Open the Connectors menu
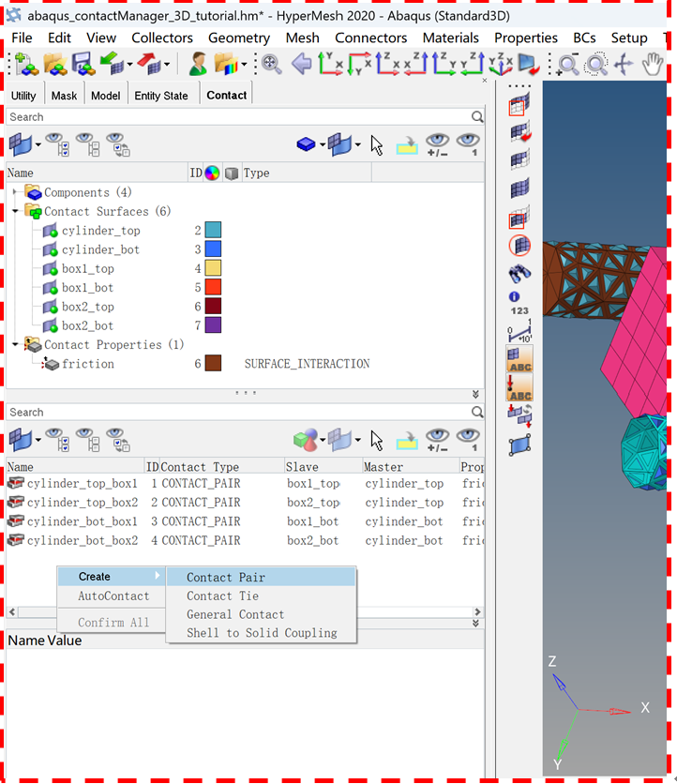The image size is (677, 784). point(371,38)
